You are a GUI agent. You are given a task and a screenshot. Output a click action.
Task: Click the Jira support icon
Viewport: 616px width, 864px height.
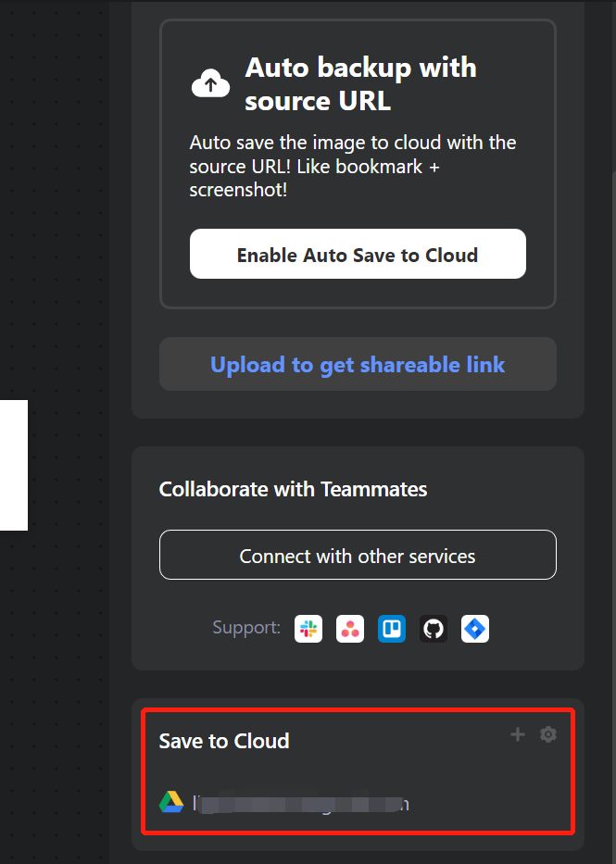[475, 629]
